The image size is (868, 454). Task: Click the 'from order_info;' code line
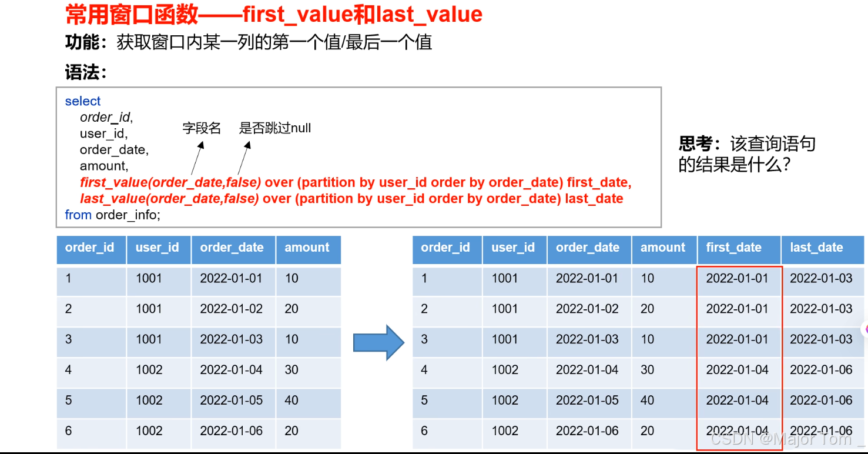(x=113, y=215)
